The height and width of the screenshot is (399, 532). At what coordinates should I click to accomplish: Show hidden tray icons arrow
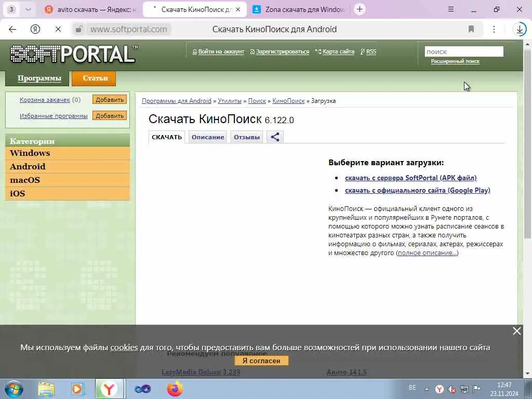click(427, 390)
